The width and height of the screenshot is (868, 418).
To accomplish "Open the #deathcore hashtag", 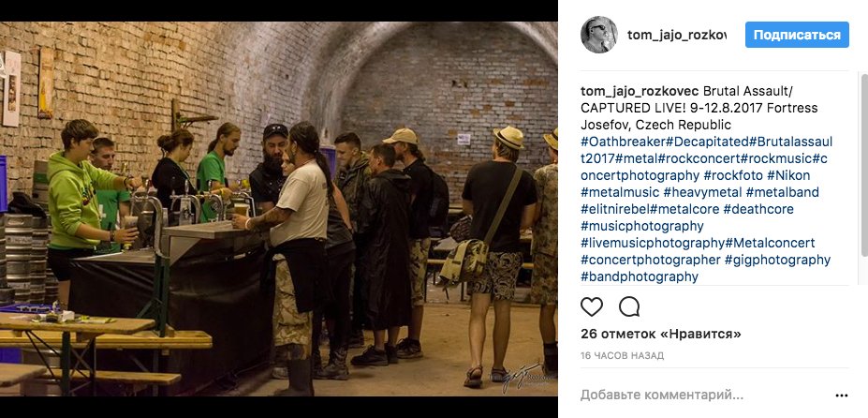I will click(758, 209).
